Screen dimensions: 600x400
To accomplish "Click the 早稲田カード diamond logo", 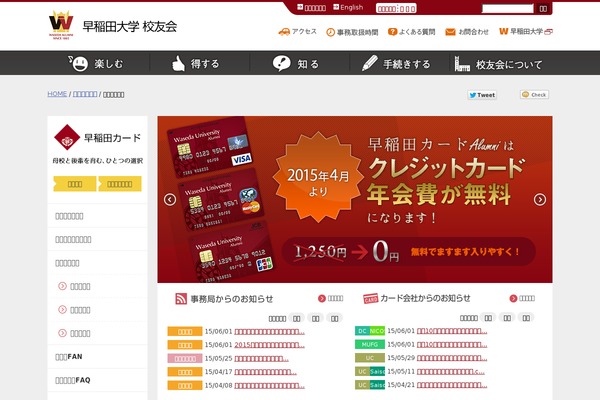I will tap(67, 137).
